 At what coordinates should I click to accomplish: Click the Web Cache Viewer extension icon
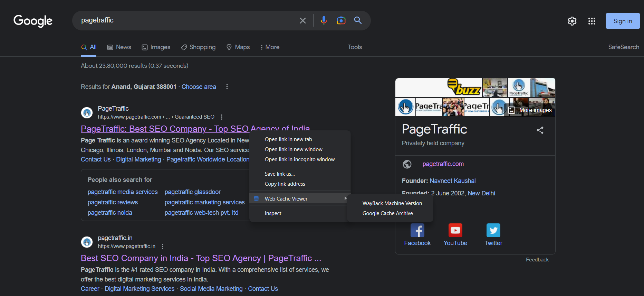coord(256,198)
